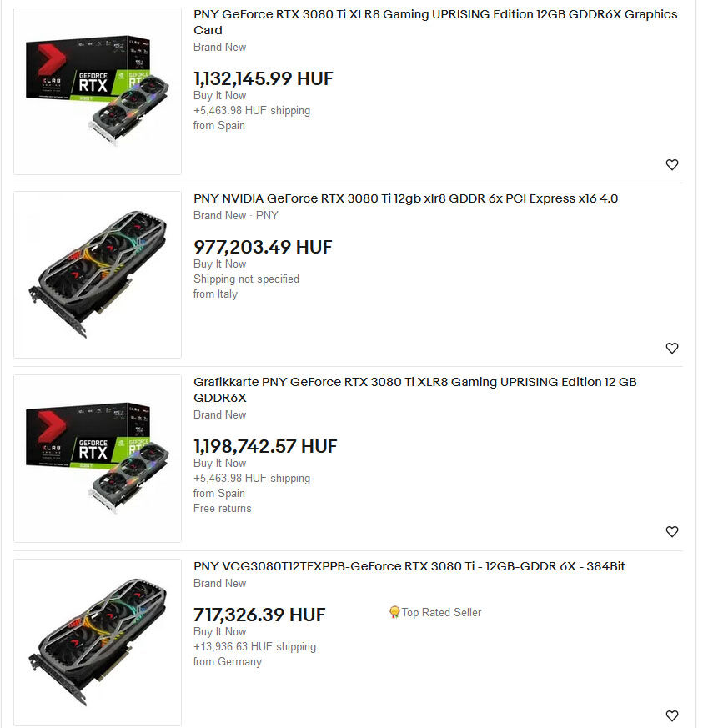
Task: Click Free returns text on Spain listing
Action: pos(223,509)
